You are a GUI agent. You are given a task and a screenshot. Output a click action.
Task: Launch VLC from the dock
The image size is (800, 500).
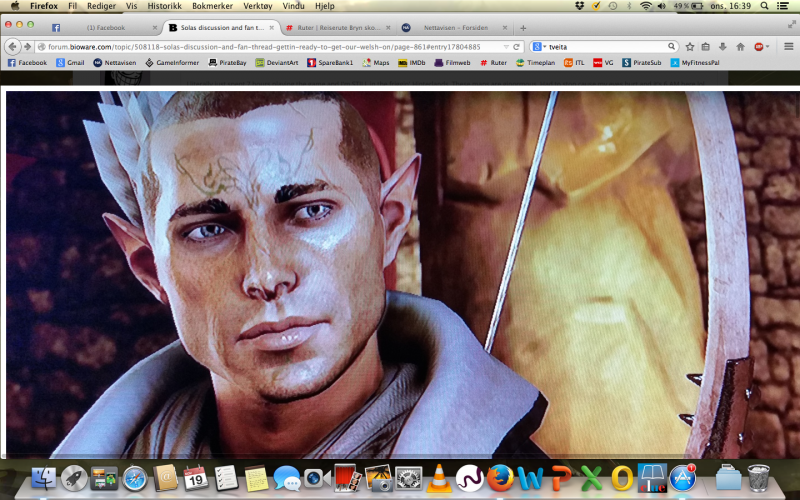coord(437,479)
